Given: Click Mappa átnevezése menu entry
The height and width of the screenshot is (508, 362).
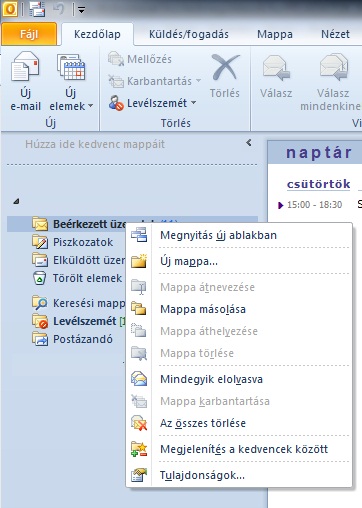Looking at the screenshot, I should tap(239, 287).
